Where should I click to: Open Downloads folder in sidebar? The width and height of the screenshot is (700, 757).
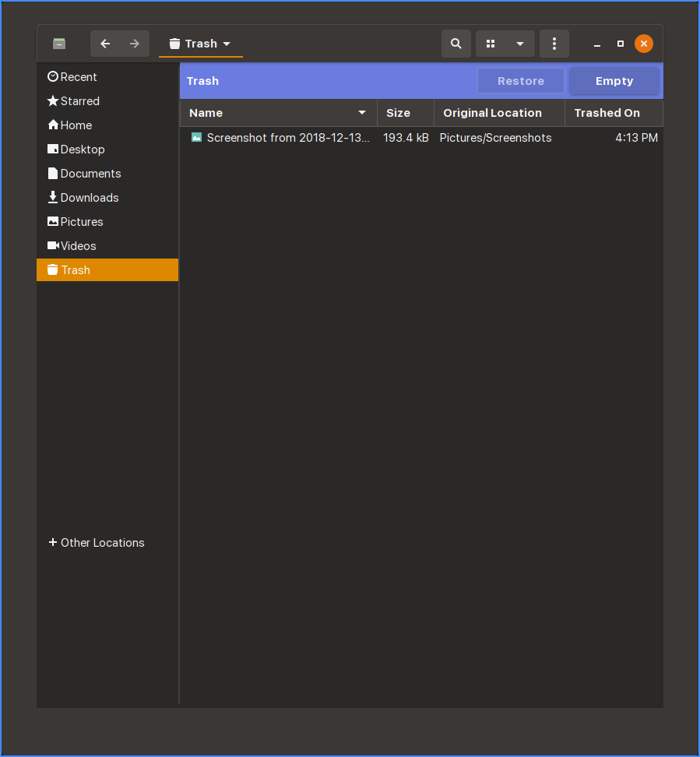107,198
